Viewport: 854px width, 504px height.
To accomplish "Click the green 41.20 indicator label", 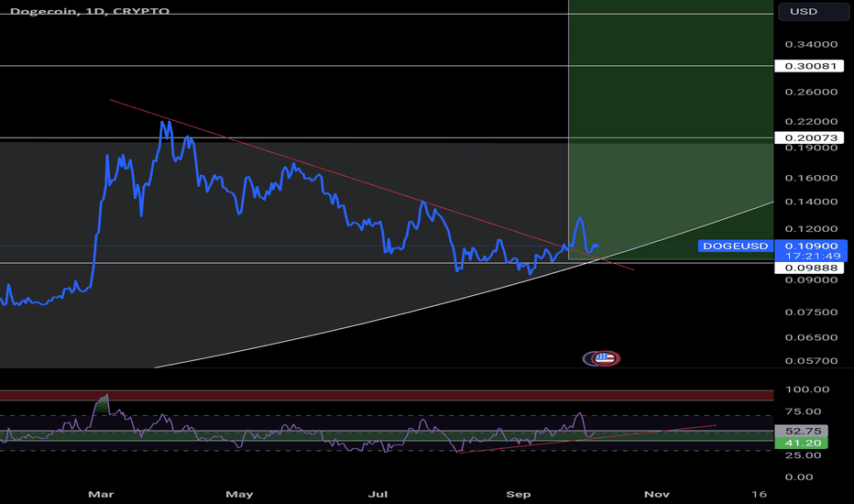I will (x=801, y=443).
